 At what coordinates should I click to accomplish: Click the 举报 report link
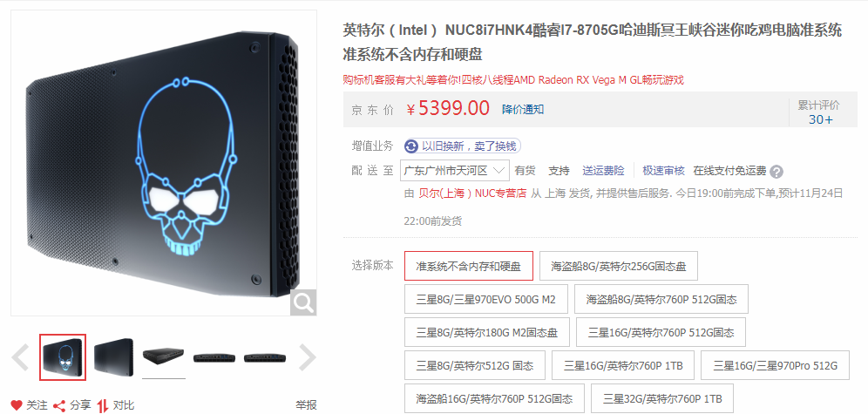pyautogui.click(x=306, y=405)
